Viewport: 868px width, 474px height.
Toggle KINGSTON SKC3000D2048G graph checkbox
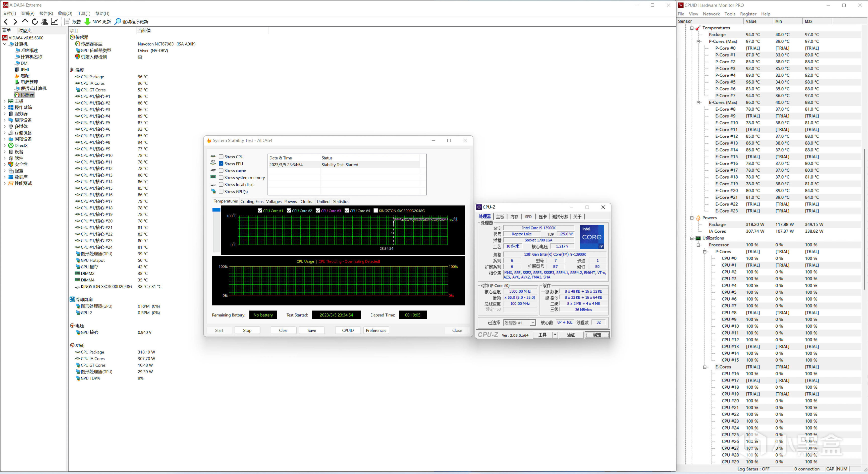[376, 210]
